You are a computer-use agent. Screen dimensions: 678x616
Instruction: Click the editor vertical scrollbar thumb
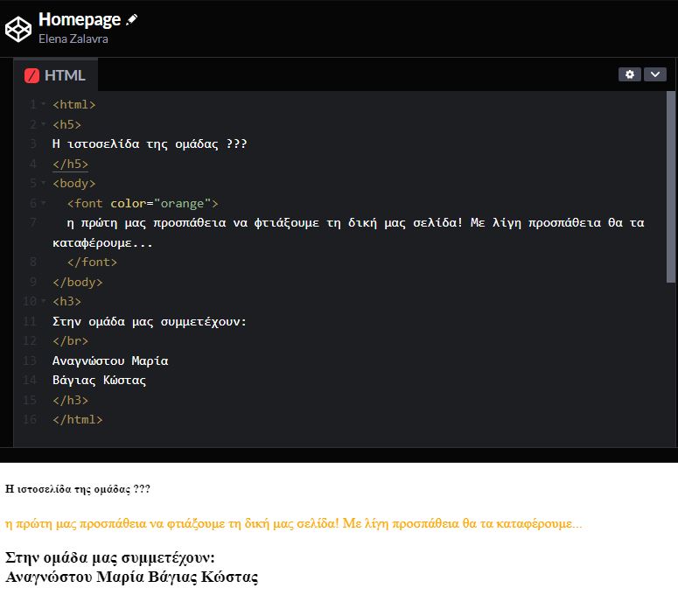671,187
